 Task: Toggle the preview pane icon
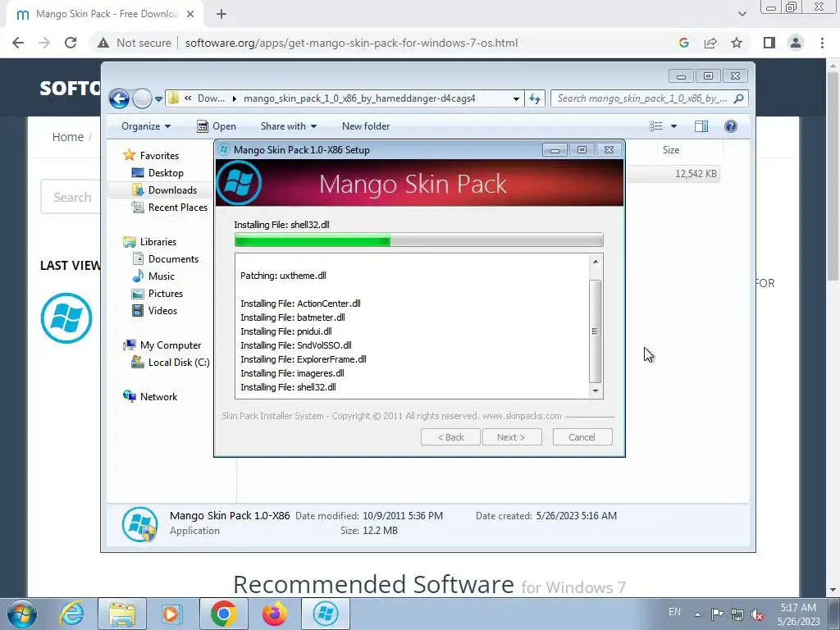(x=701, y=126)
